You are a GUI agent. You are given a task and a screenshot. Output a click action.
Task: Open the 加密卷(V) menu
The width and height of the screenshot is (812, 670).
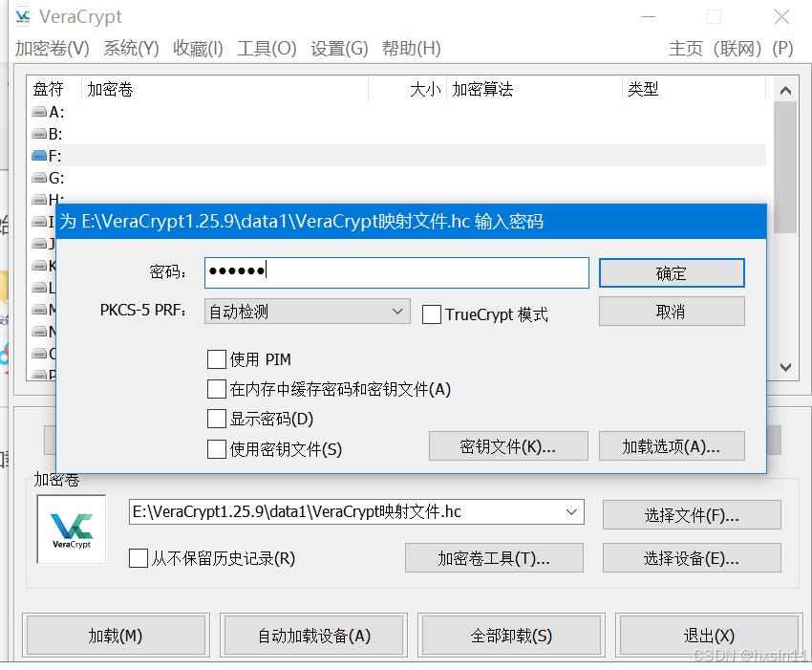[x=53, y=49]
